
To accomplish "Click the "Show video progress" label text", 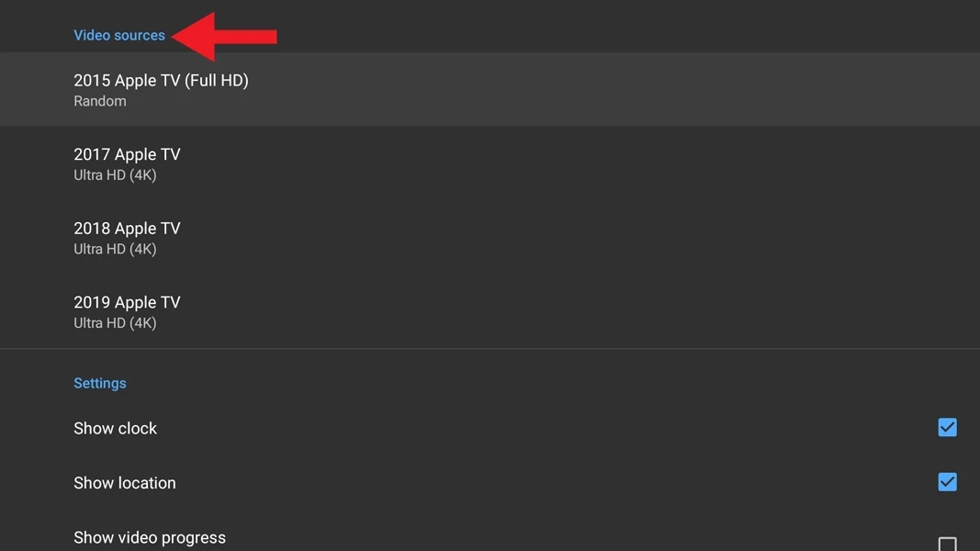I will click(150, 538).
